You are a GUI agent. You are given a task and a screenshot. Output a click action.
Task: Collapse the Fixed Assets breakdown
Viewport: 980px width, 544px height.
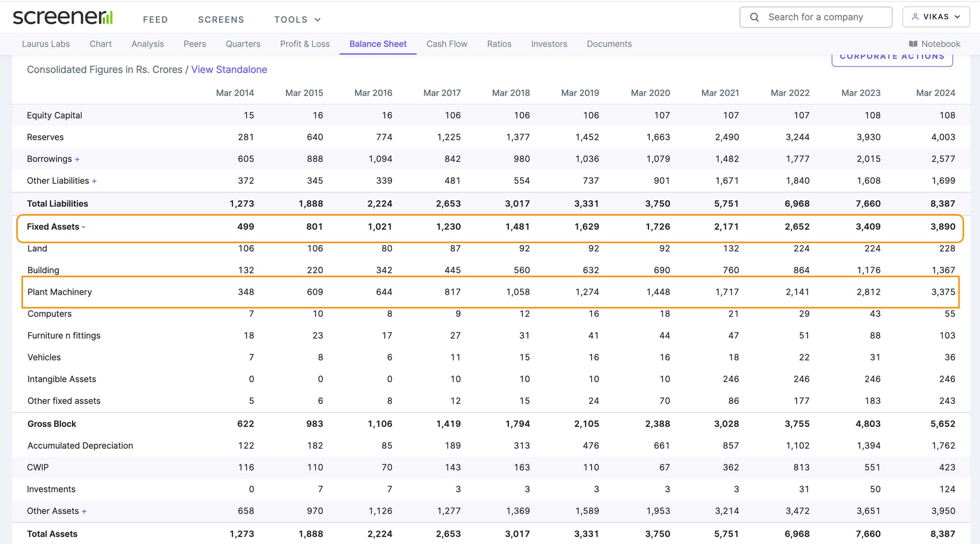click(x=83, y=227)
